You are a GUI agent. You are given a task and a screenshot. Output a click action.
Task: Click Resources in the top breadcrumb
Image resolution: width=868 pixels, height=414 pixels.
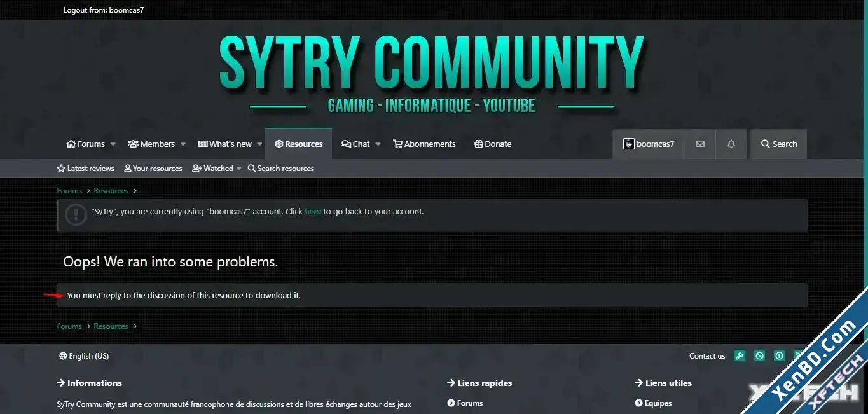(111, 191)
